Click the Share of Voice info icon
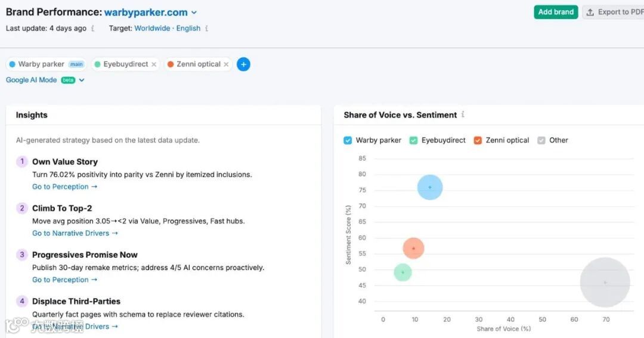This screenshot has width=644, height=338. point(463,114)
